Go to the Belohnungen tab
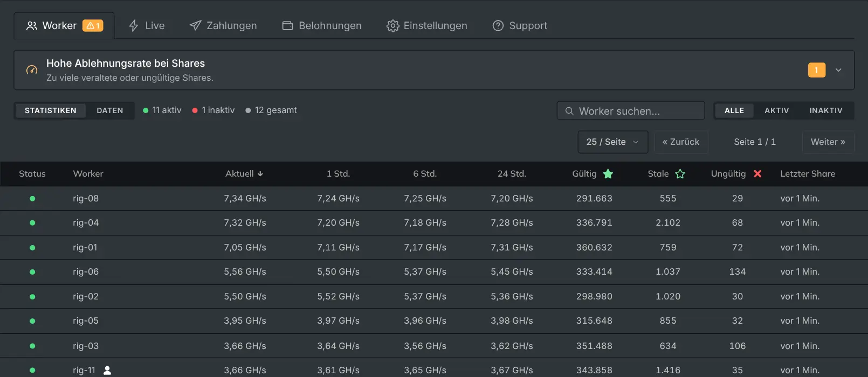 click(x=322, y=26)
